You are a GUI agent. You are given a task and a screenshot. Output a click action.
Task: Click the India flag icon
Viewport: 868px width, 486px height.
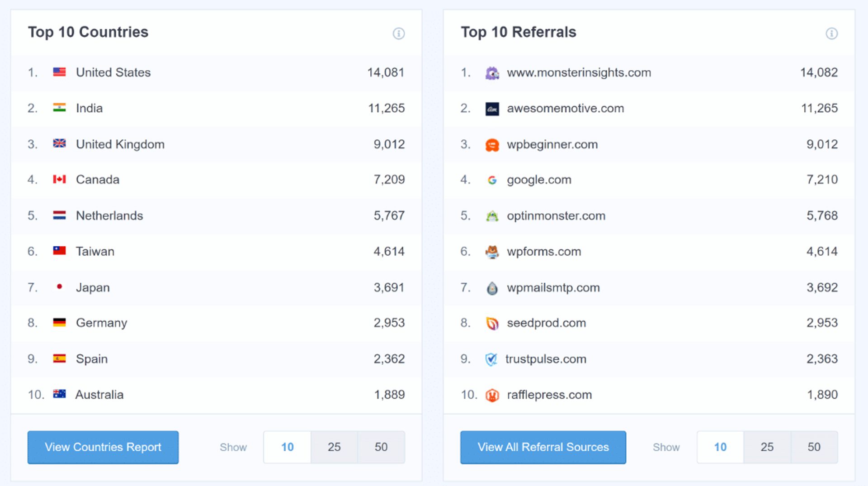coord(59,108)
